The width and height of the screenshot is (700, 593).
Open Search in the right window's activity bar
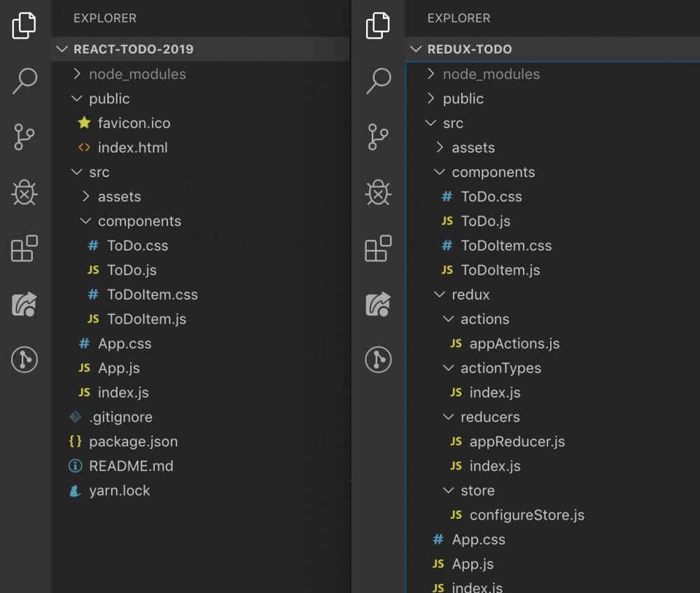click(378, 81)
